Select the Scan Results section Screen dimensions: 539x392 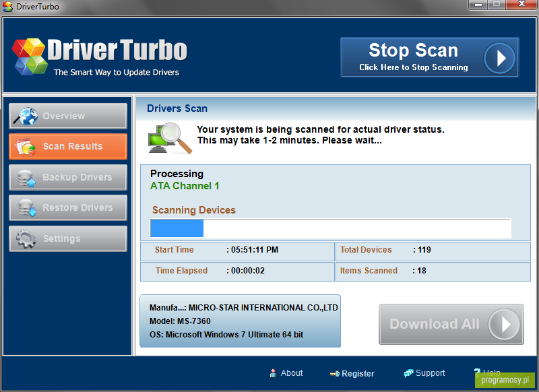68,146
